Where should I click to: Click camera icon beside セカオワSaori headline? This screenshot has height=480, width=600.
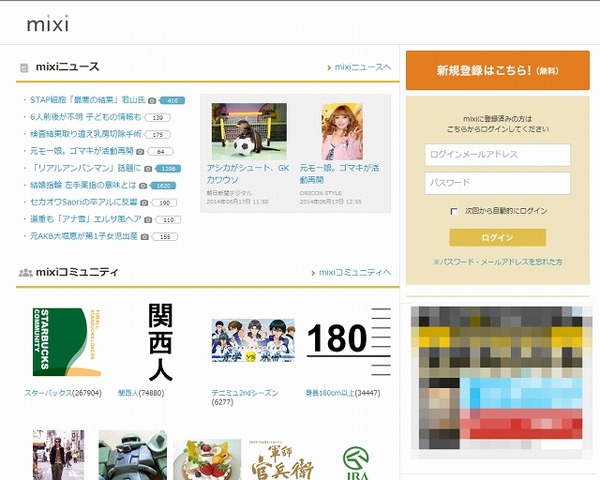click(144, 202)
